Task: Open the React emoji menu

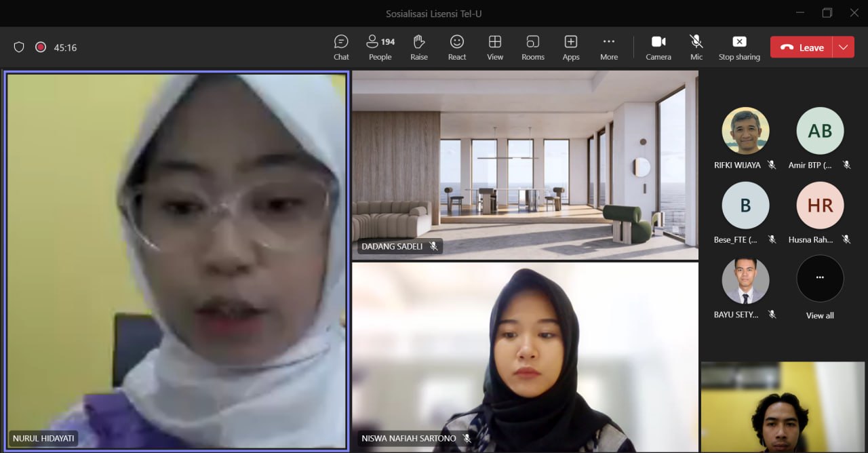Action: click(x=457, y=47)
